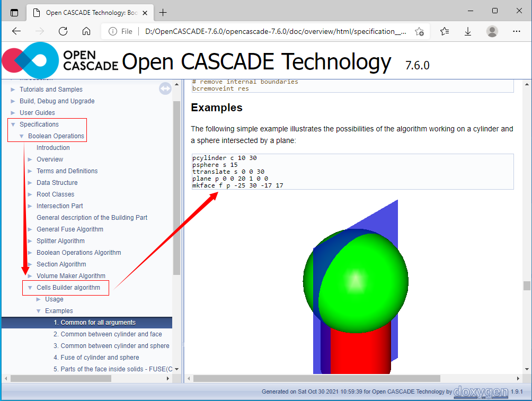Screen dimensions: 532x401
Task: Open the Settings and more ellipsis menu
Action: [517, 32]
